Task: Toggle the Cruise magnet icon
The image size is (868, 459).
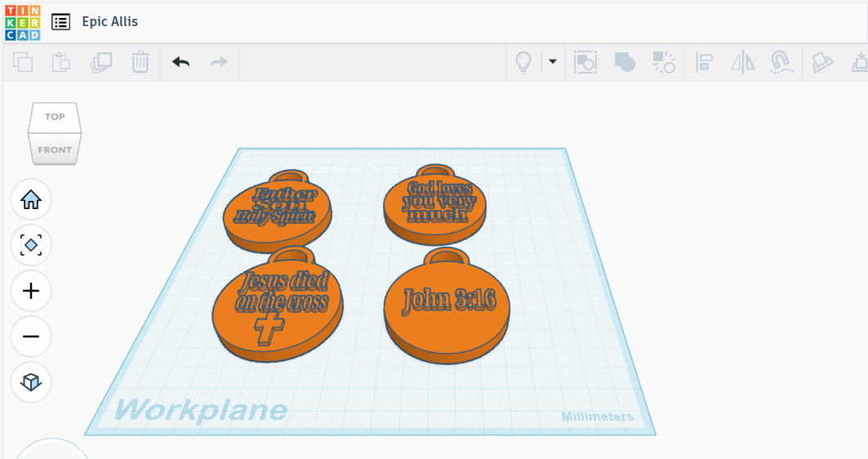Action: click(x=781, y=62)
